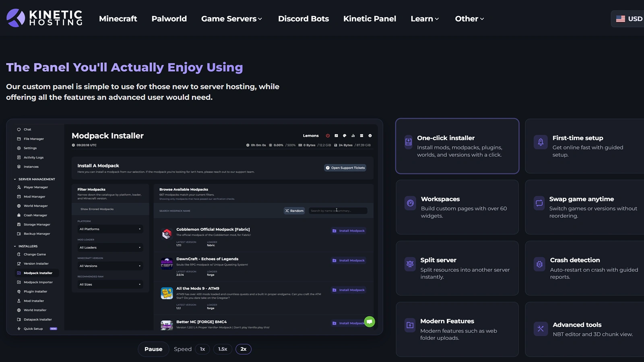Screen dimensions: 644x362
Task: Click the red power icon beside Lemons
Action: coord(328,136)
